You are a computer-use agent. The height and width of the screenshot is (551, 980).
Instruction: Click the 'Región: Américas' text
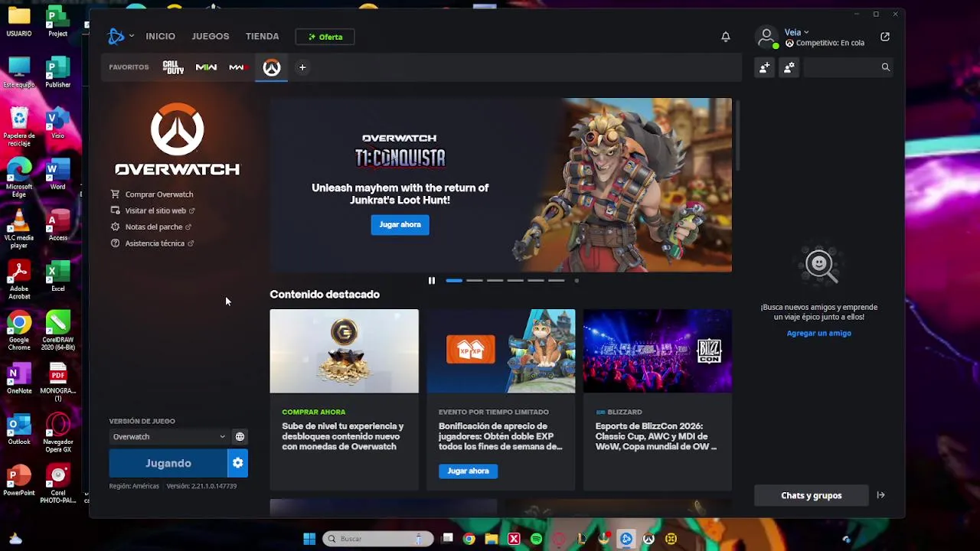pyautogui.click(x=134, y=486)
